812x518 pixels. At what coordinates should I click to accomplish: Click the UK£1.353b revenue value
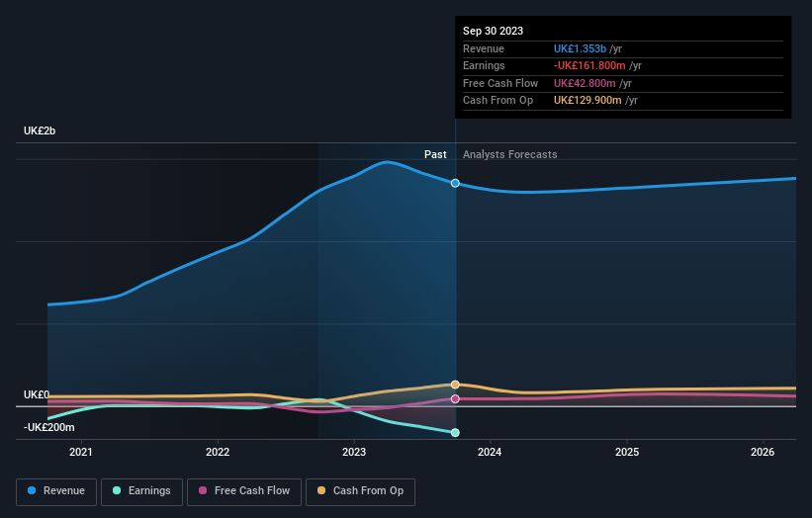click(x=580, y=48)
